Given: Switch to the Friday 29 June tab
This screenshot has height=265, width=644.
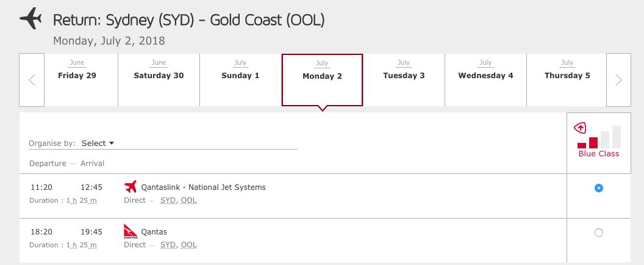Looking at the screenshot, I should (x=77, y=80).
